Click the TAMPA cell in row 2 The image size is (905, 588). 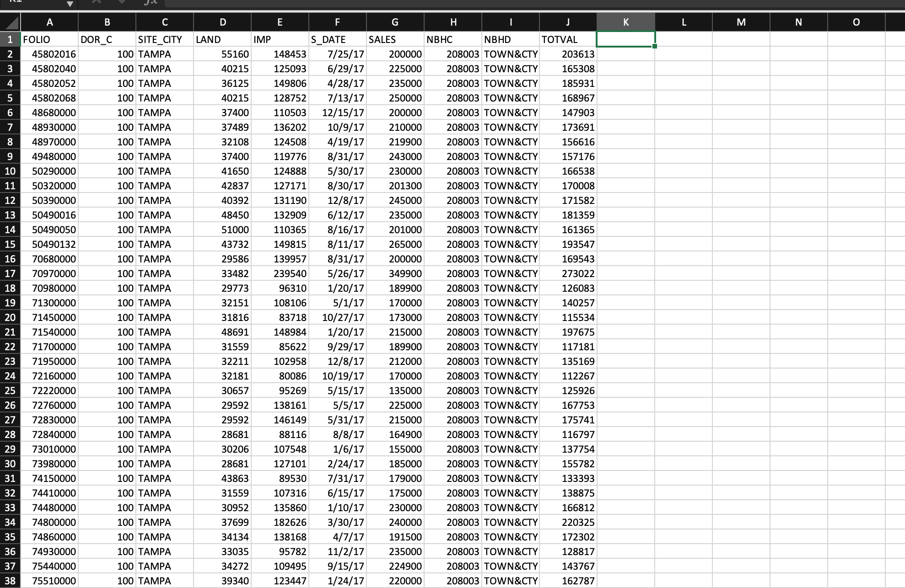tap(164, 54)
